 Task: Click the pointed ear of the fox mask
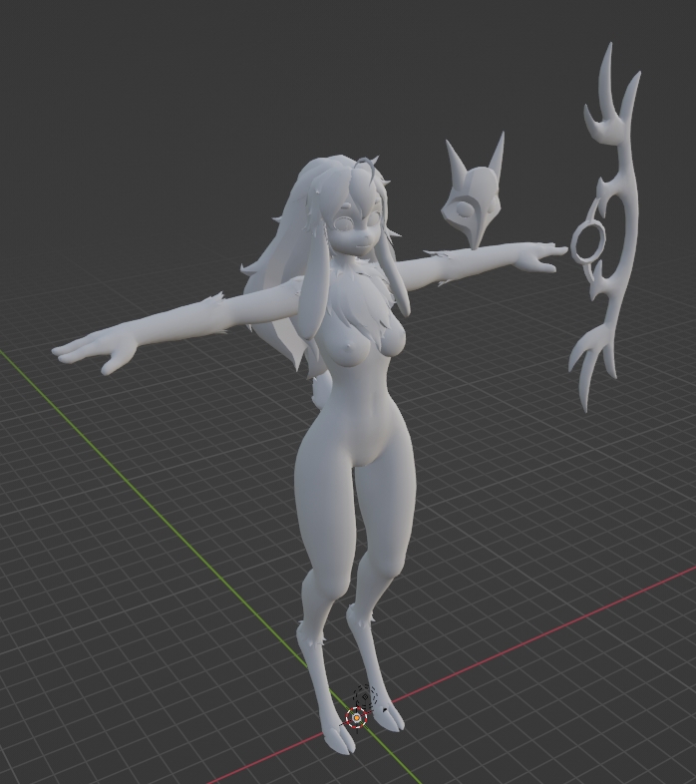click(x=496, y=155)
